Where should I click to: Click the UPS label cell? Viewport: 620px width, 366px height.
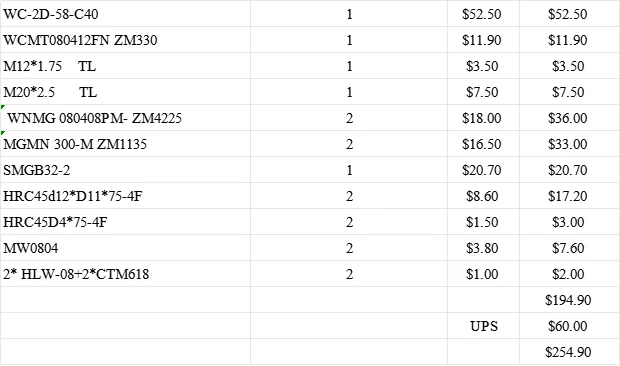(483, 326)
